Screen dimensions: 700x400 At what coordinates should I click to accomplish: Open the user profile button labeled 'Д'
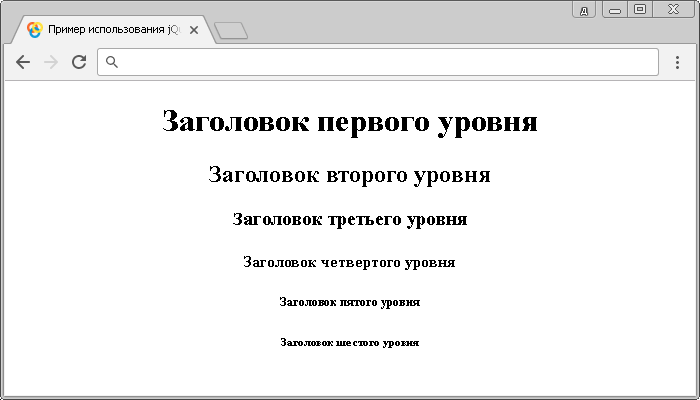[584, 10]
